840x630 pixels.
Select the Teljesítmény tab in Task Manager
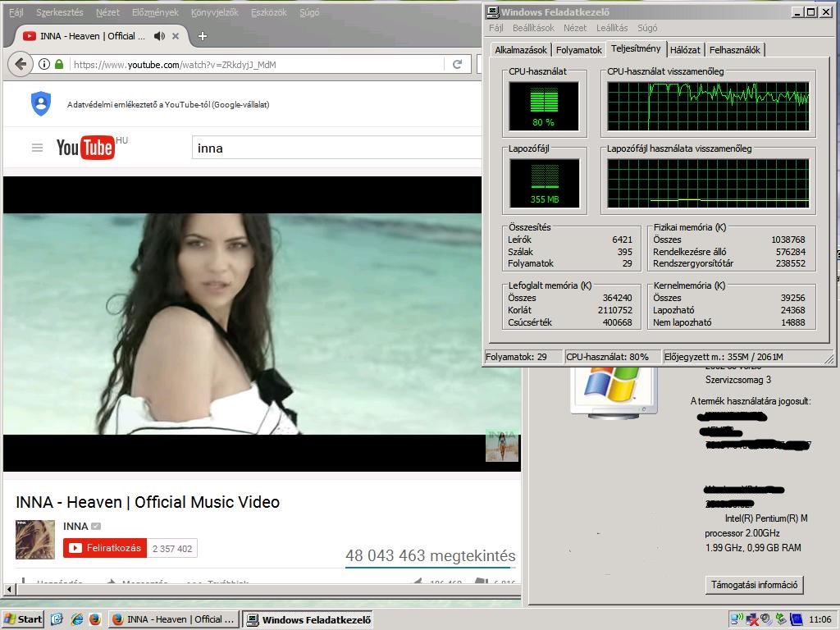click(636, 48)
